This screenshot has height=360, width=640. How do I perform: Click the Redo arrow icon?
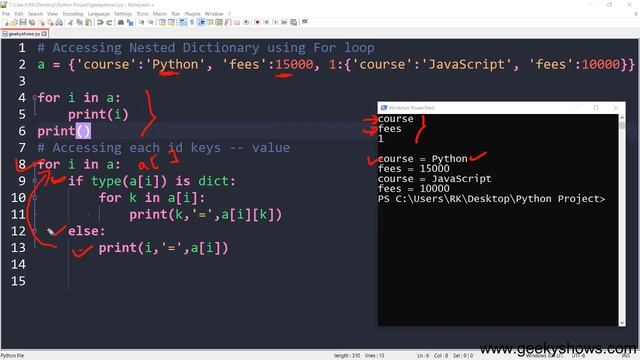[x=109, y=22]
